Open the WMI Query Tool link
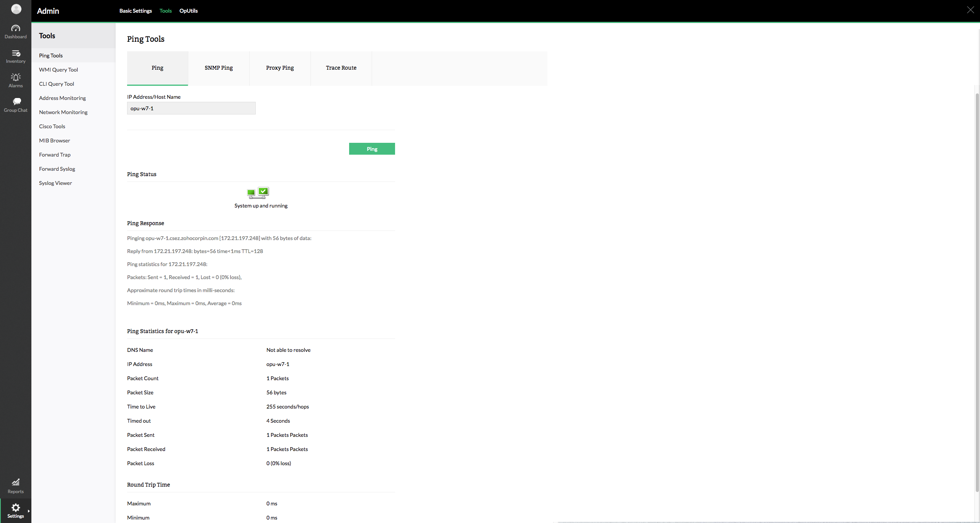This screenshot has height=523, width=980. [x=58, y=70]
